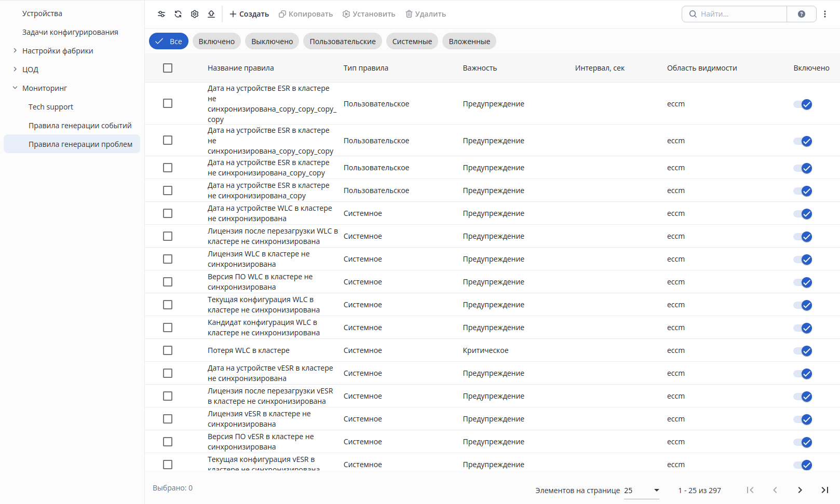Toggle off the first ESR copy rule switch
Image resolution: width=840 pixels, height=504 pixels.
(803, 104)
